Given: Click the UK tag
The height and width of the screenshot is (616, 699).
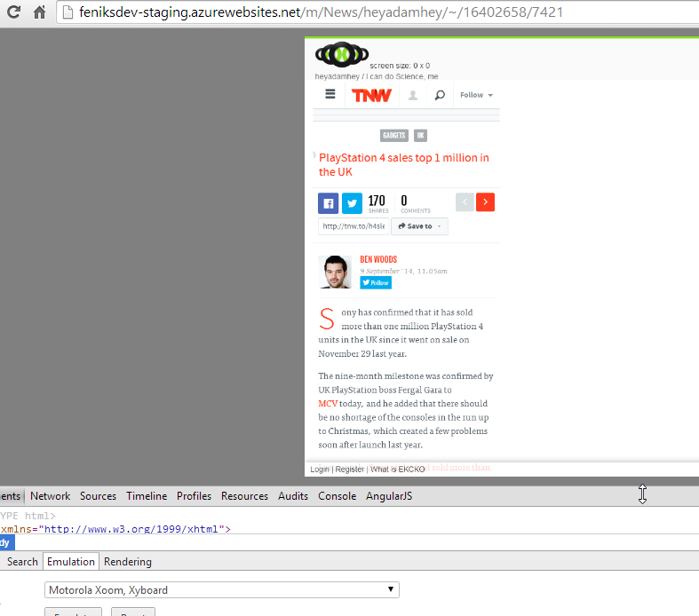Looking at the screenshot, I should pyautogui.click(x=420, y=136).
